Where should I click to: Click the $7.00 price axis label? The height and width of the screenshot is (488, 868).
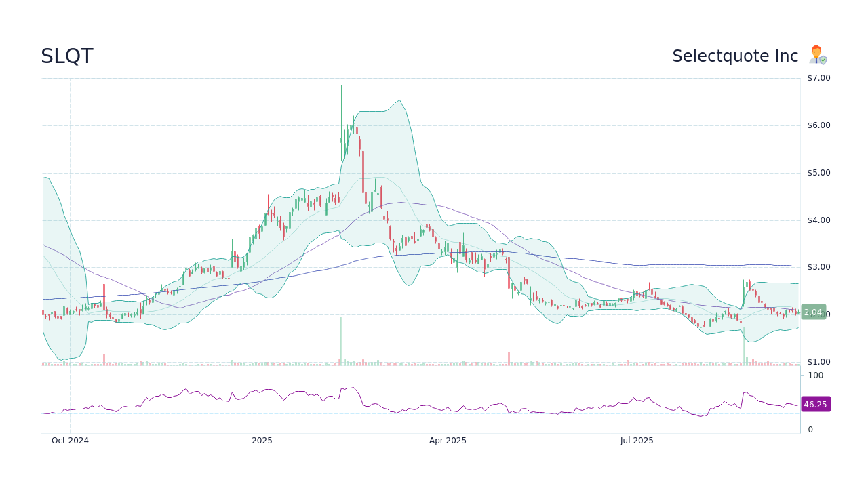817,77
